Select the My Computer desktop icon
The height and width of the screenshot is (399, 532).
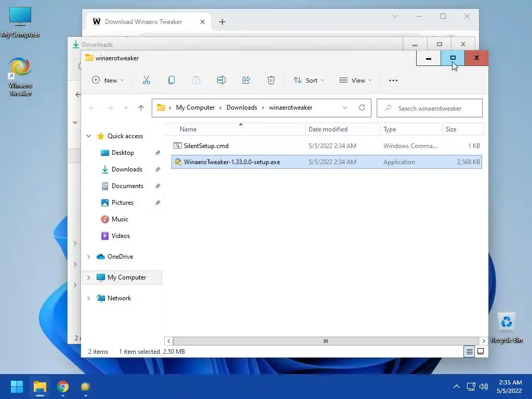(x=20, y=22)
